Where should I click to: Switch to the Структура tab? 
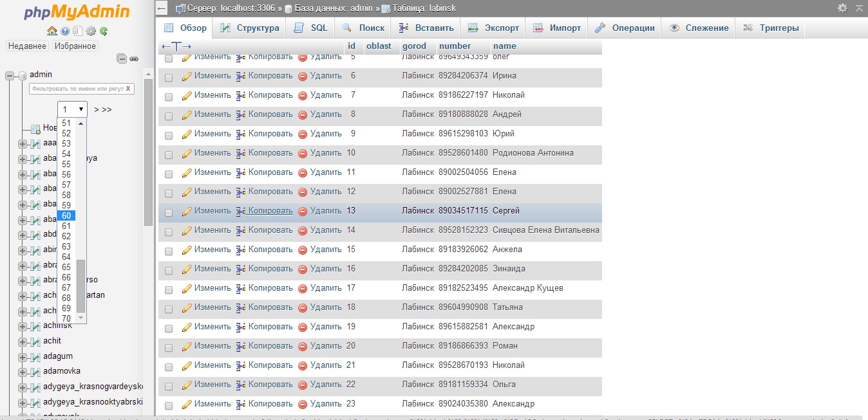click(249, 28)
